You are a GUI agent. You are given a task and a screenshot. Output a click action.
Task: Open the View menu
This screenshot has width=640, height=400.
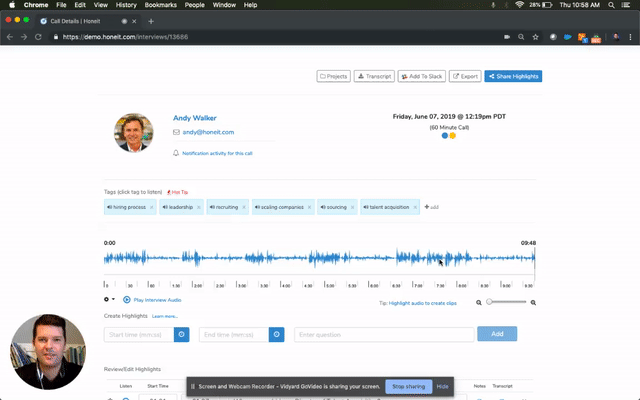[100, 5]
